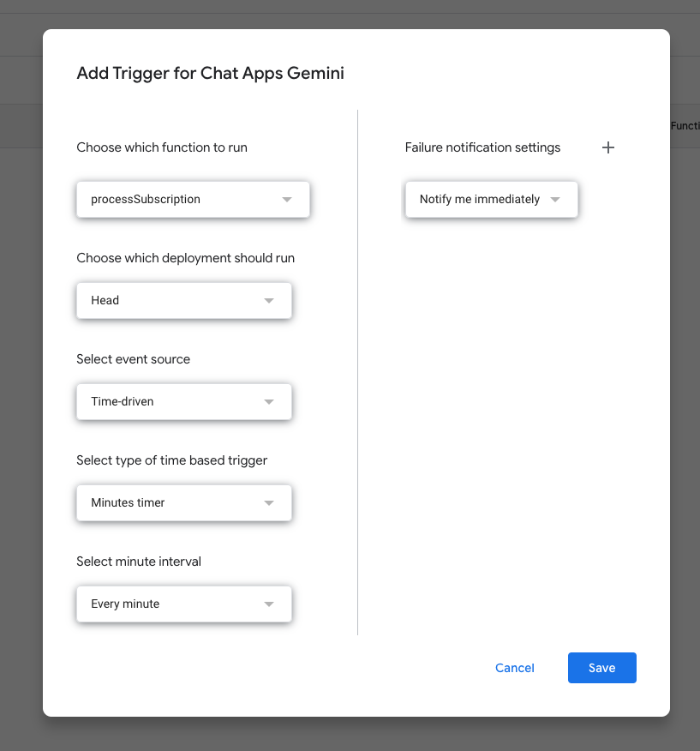
Task: Click the plus icon to add failure notification
Action: pyautogui.click(x=608, y=147)
